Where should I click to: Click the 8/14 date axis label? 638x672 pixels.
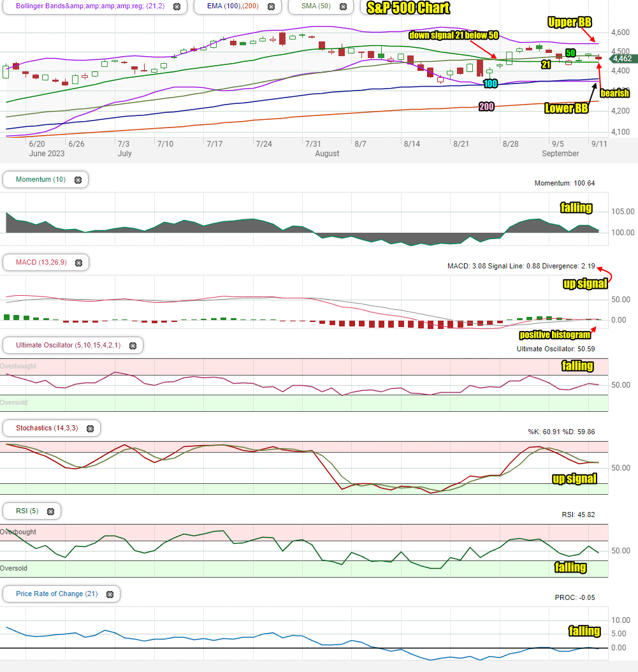(412, 144)
